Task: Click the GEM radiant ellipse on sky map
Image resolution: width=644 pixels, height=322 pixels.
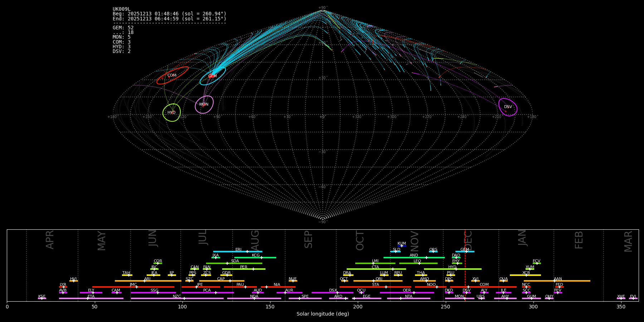Action: pos(213,76)
